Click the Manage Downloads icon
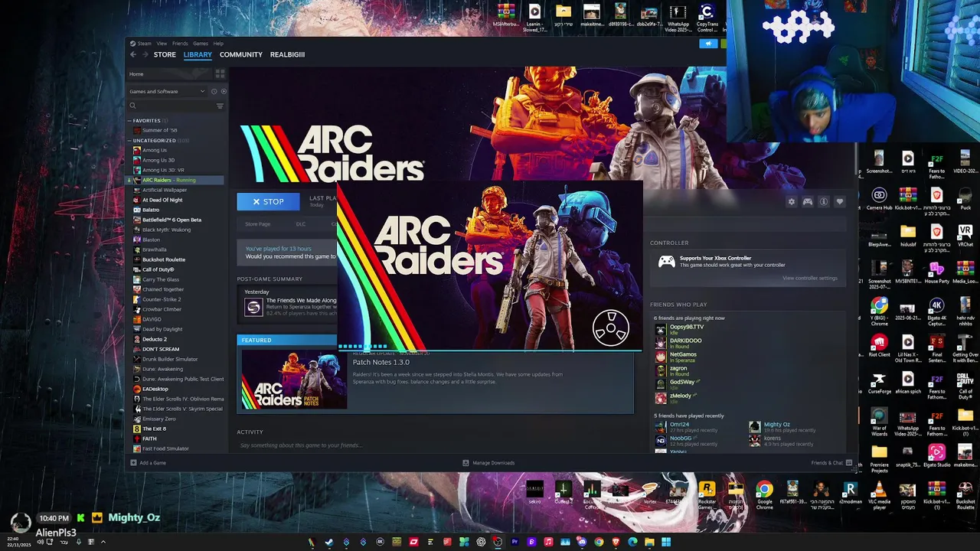980x551 pixels. pyautogui.click(x=465, y=462)
